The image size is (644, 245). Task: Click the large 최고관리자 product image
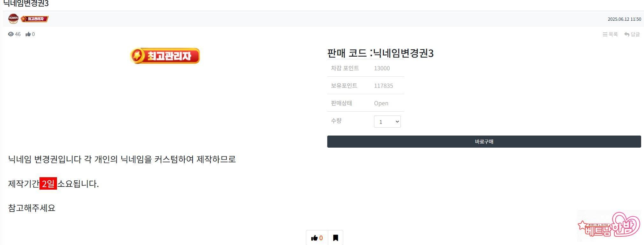165,56
